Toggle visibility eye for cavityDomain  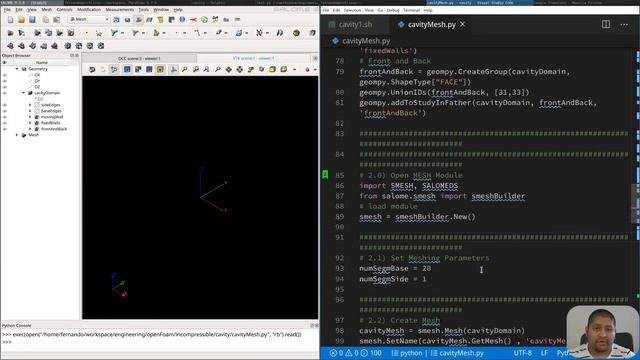click(x=5, y=93)
